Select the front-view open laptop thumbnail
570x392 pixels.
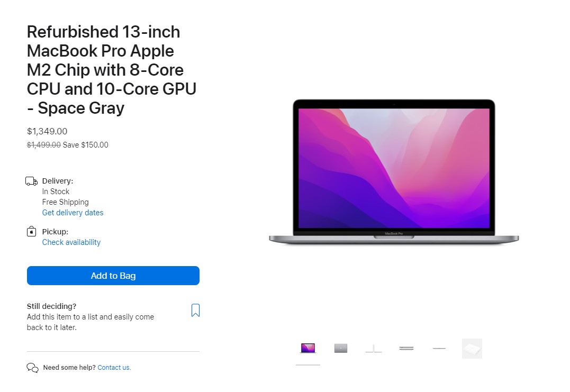(x=308, y=349)
